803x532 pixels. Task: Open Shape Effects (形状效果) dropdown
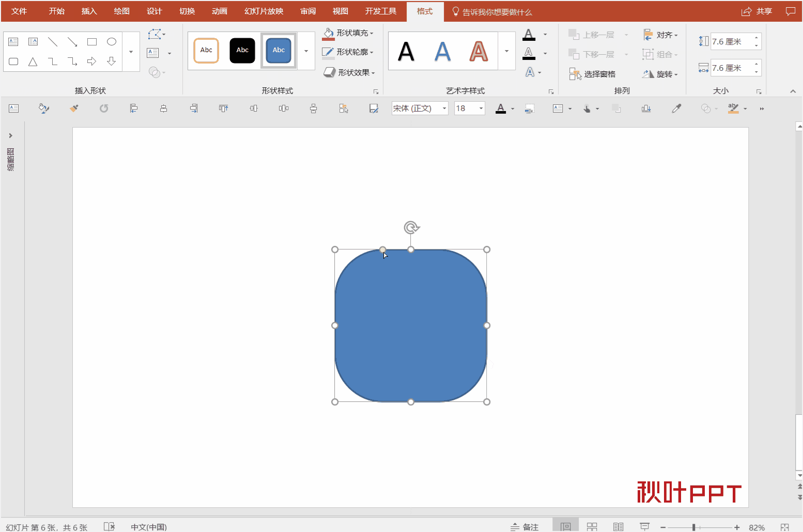coord(349,73)
